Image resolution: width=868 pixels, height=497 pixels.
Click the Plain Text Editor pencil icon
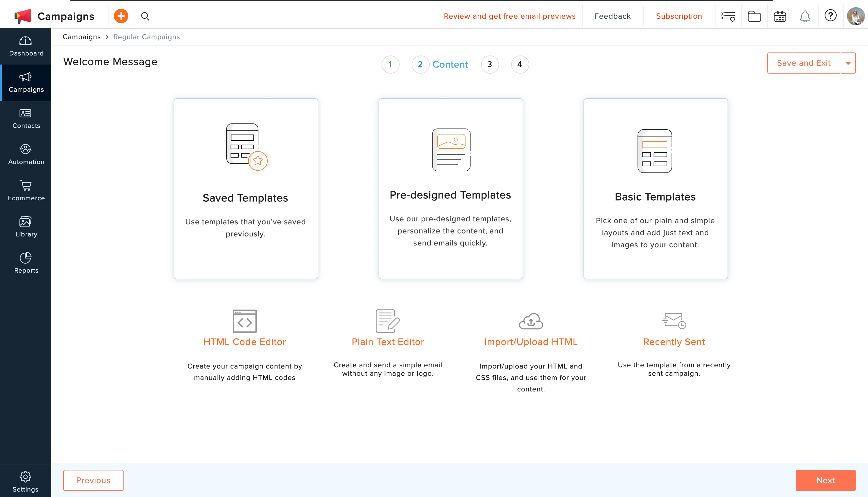pyautogui.click(x=388, y=321)
